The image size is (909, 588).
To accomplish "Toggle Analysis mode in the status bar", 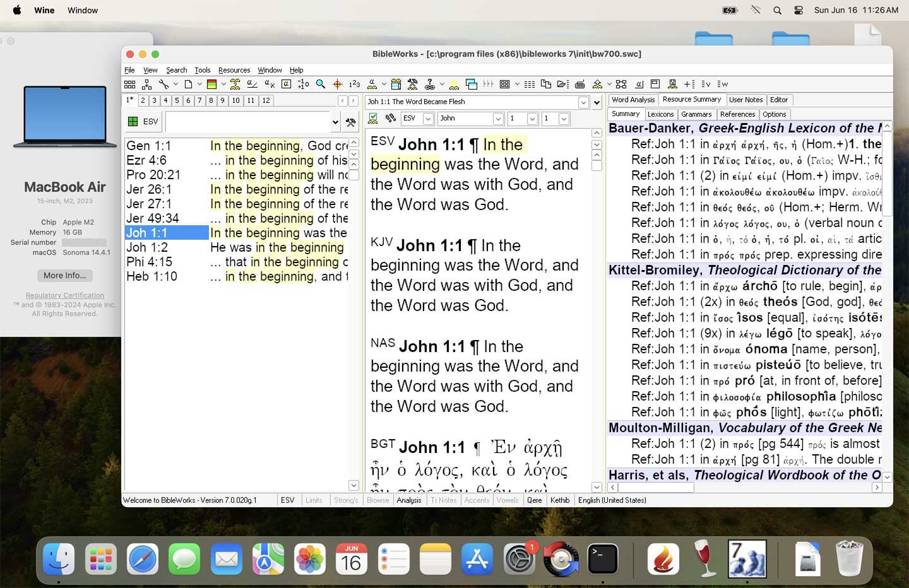I will [408, 500].
